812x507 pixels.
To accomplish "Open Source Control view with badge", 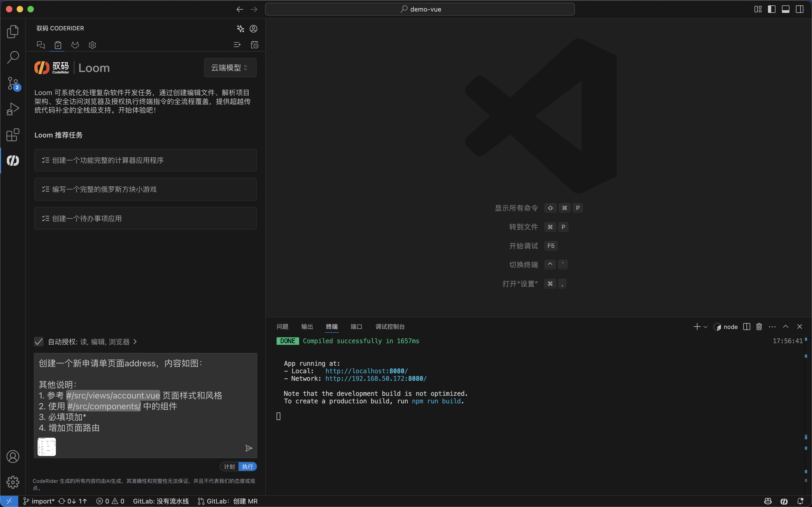I will point(13,83).
